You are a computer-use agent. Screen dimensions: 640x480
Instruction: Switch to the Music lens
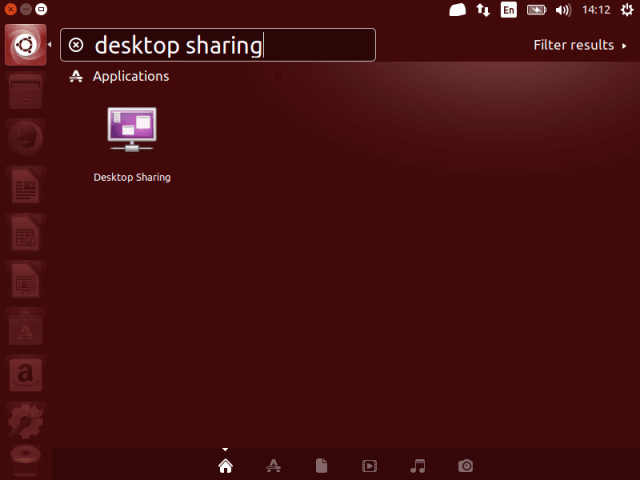click(418, 465)
